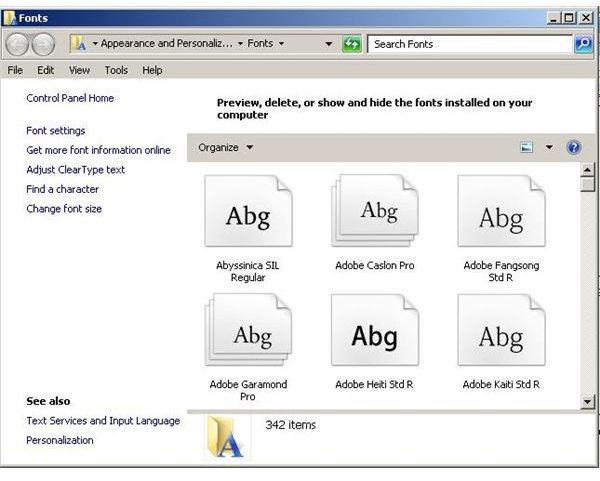Open the File menu
This screenshot has height=481, width=600.
(x=15, y=70)
